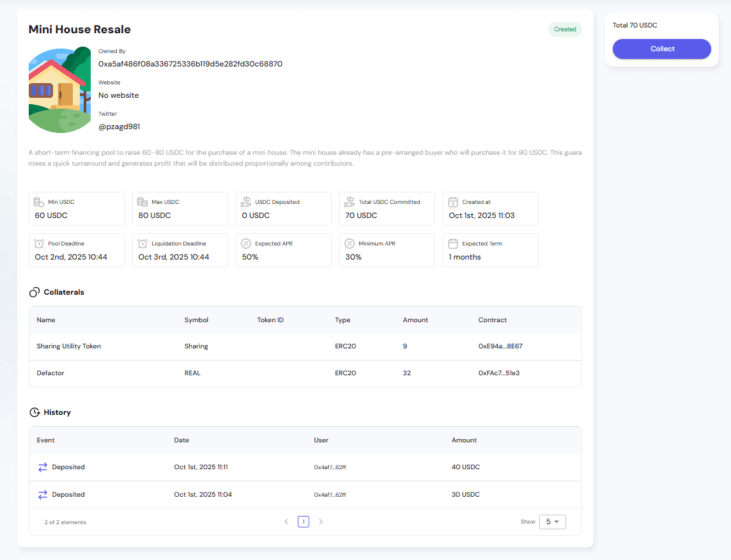Click the 40 USDC deposit arrows icon
The width and height of the screenshot is (731, 560).
point(43,467)
